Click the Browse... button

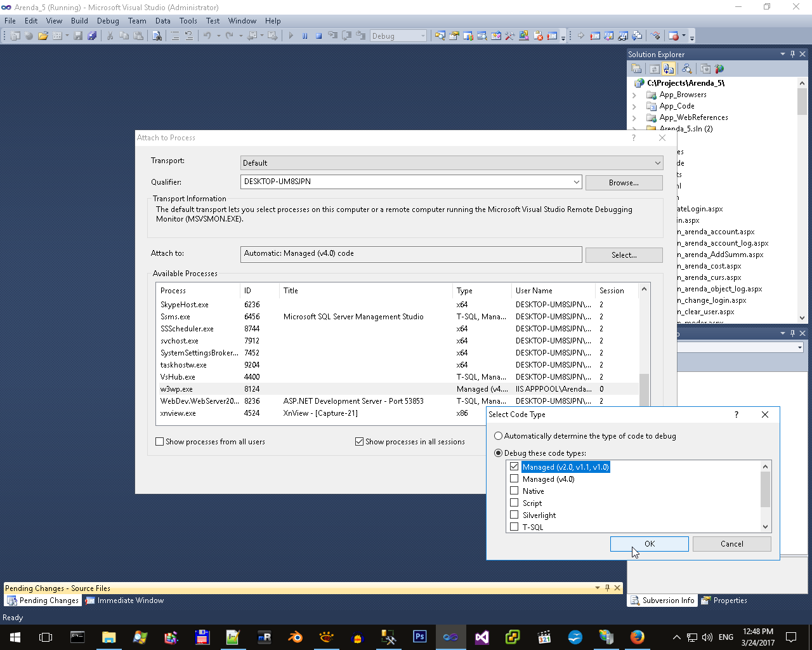click(624, 183)
